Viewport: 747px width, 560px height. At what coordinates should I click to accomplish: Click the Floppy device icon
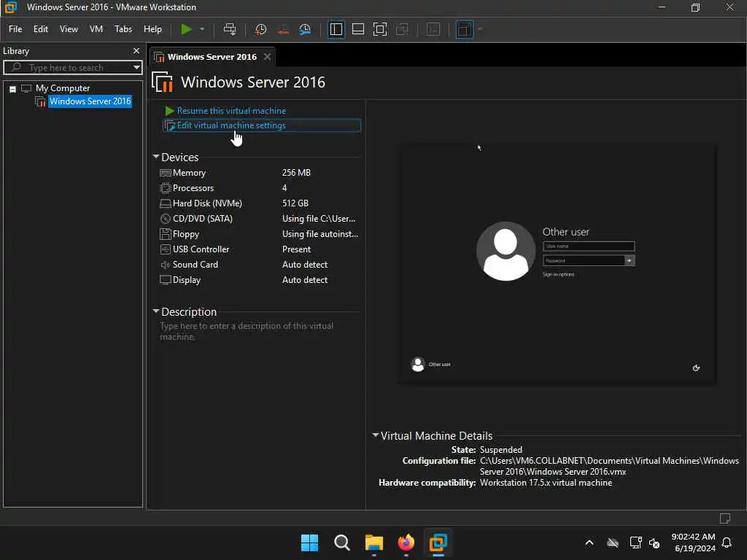click(166, 234)
